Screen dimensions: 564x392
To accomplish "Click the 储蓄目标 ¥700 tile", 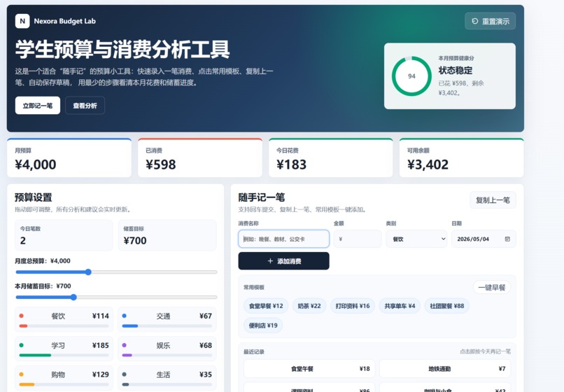I will pos(167,235).
